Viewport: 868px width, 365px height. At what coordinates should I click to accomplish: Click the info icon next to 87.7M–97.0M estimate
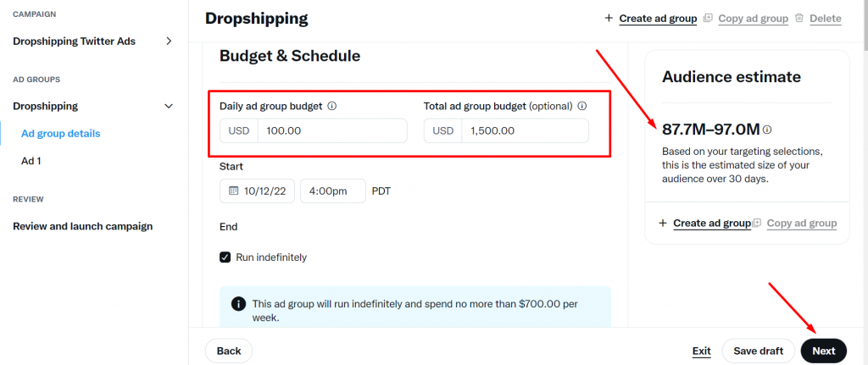(767, 130)
